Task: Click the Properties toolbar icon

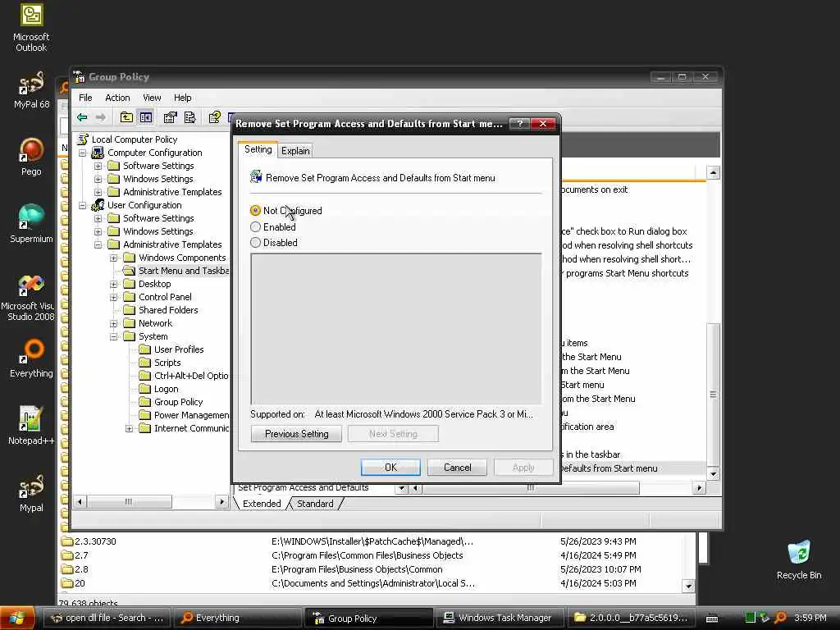Action: 171,117
